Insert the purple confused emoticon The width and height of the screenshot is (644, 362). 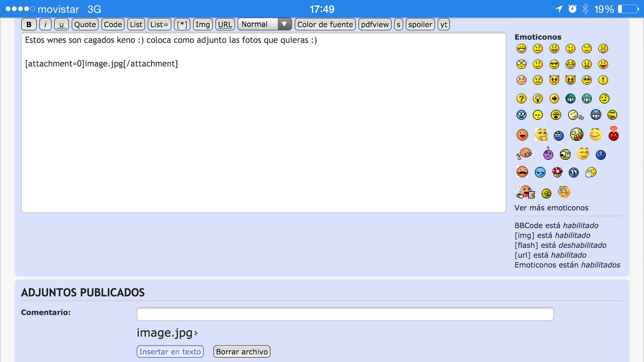point(548,154)
